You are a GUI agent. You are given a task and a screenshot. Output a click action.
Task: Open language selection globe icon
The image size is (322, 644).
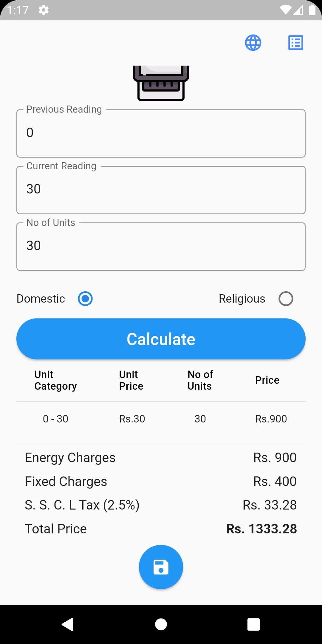pyautogui.click(x=253, y=43)
